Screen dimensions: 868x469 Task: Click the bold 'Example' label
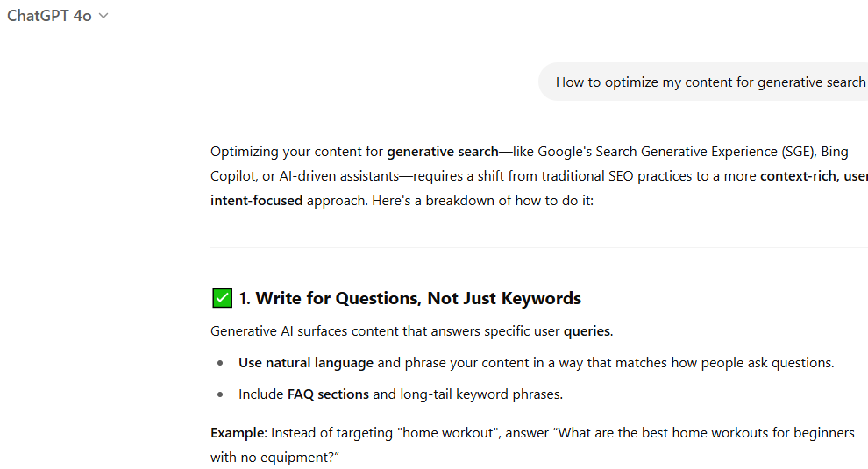(238, 433)
